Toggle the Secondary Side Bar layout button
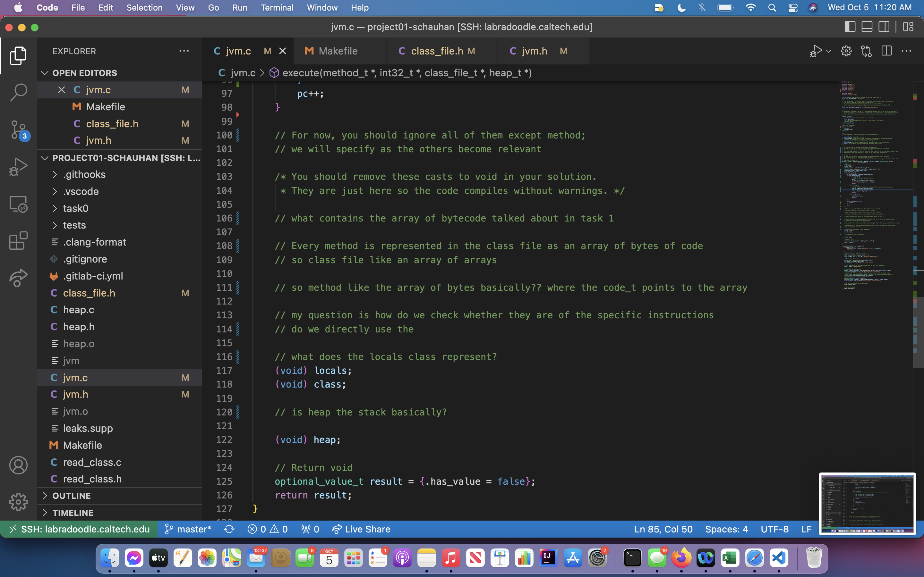 (x=884, y=27)
